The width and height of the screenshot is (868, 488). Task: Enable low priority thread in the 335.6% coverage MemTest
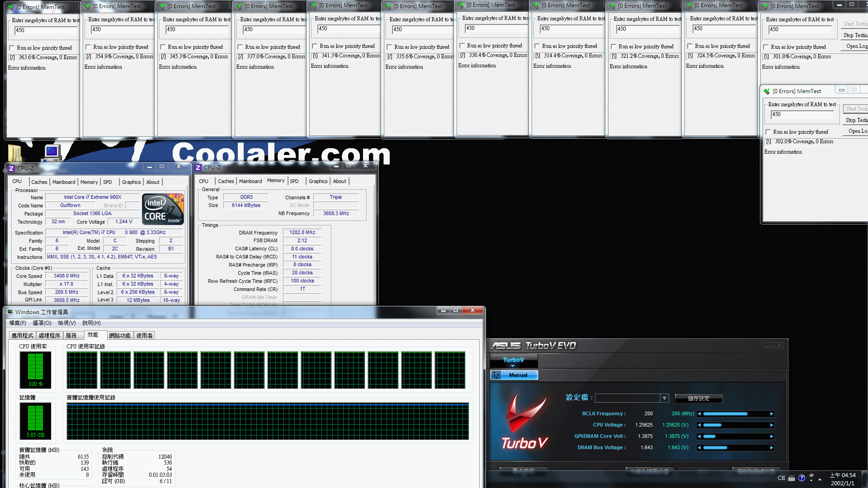point(389,47)
